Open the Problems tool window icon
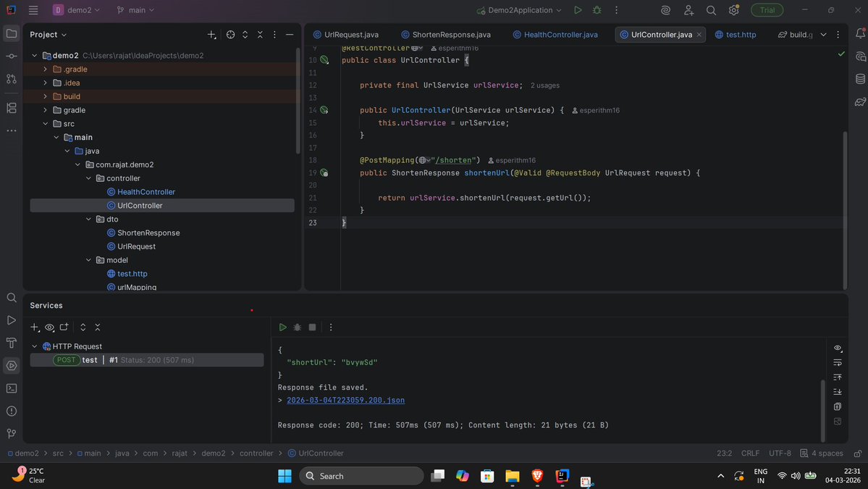Screen dimensions: 868x489 (11, 411)
